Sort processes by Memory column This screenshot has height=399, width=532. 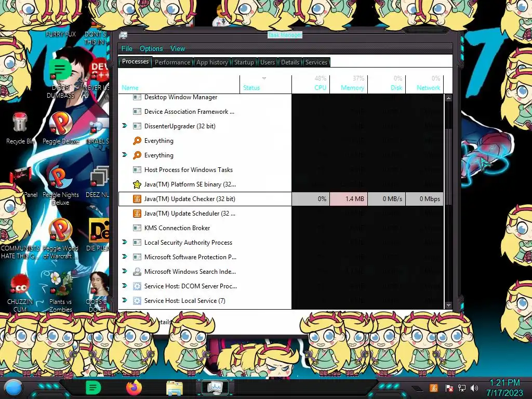(x=349, y=85)
